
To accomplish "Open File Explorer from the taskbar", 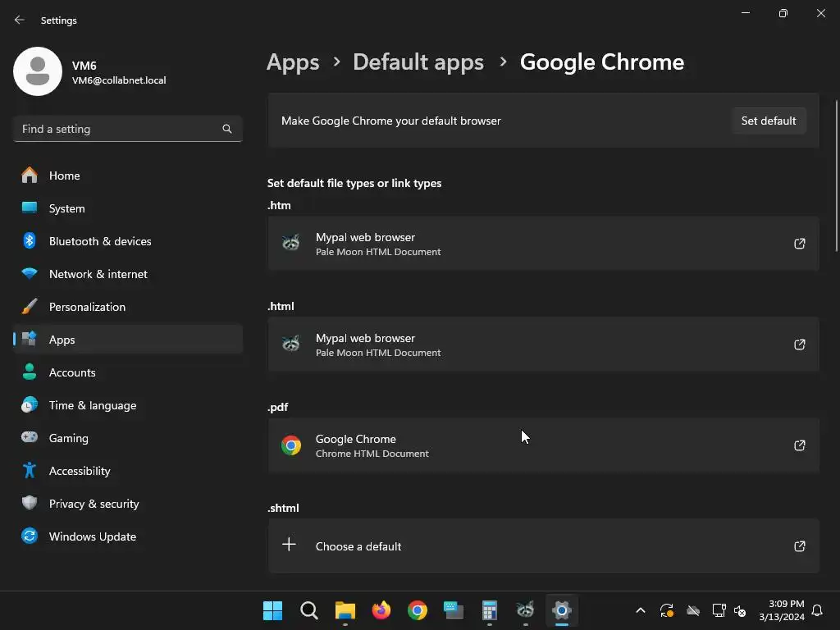I will click(345, 610).
